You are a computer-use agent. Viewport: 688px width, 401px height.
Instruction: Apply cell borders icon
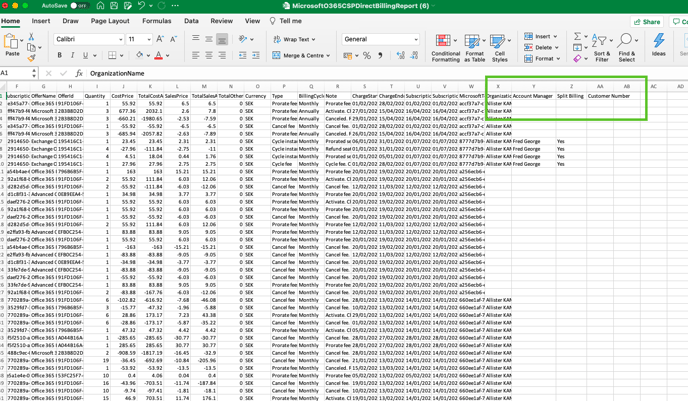112,55
